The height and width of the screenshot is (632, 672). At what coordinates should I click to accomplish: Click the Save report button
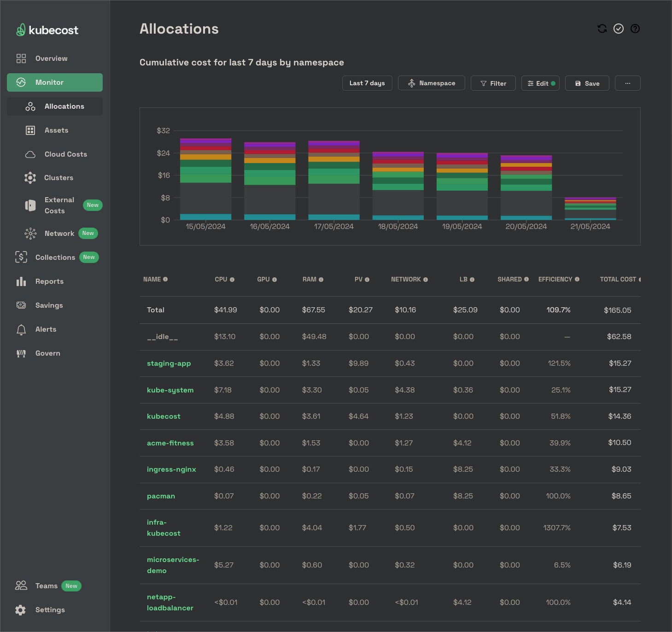click(x=587, y=83)
